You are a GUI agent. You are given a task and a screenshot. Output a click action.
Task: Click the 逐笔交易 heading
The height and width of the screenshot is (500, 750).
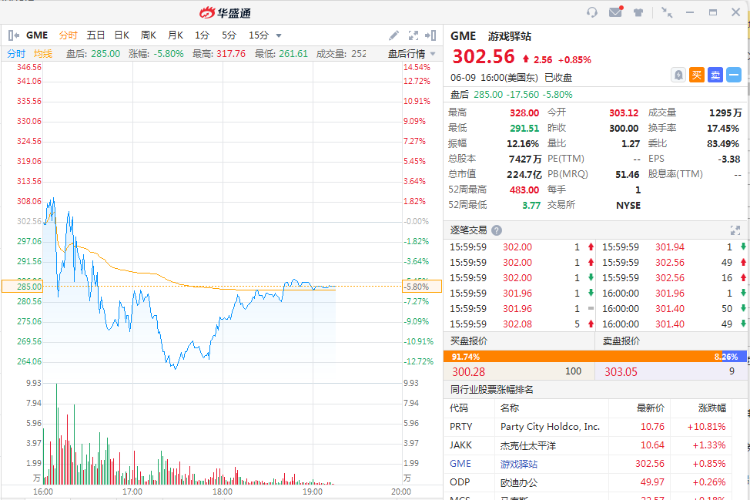point(468,231)
